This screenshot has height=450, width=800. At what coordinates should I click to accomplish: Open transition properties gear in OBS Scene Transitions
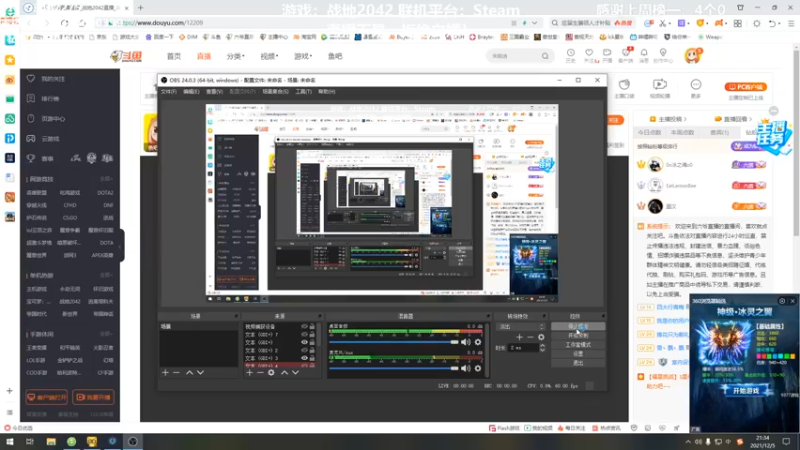click(x=541, y=337)
